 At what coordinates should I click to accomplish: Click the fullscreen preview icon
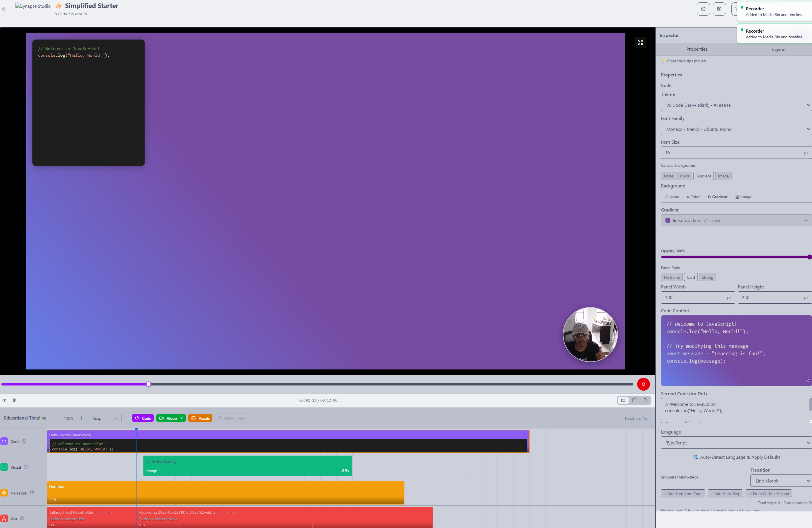640,42
